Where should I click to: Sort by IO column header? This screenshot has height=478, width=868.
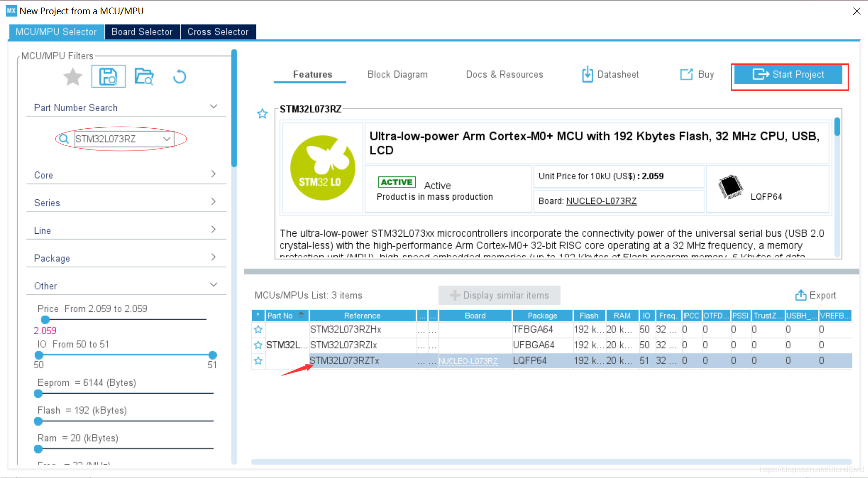pos(646,316)
